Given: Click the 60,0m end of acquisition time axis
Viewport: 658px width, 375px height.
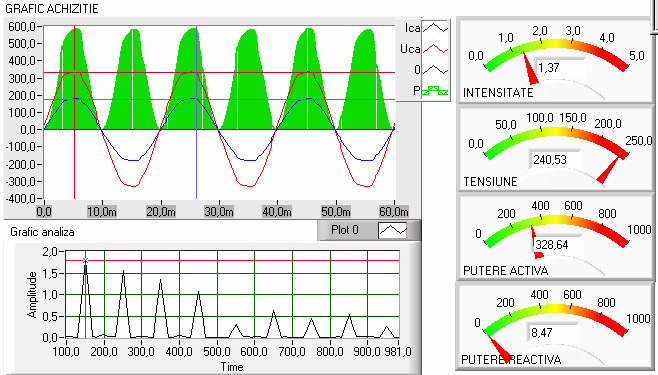Looking at the screenshot, I should click(x=394, y=211).
